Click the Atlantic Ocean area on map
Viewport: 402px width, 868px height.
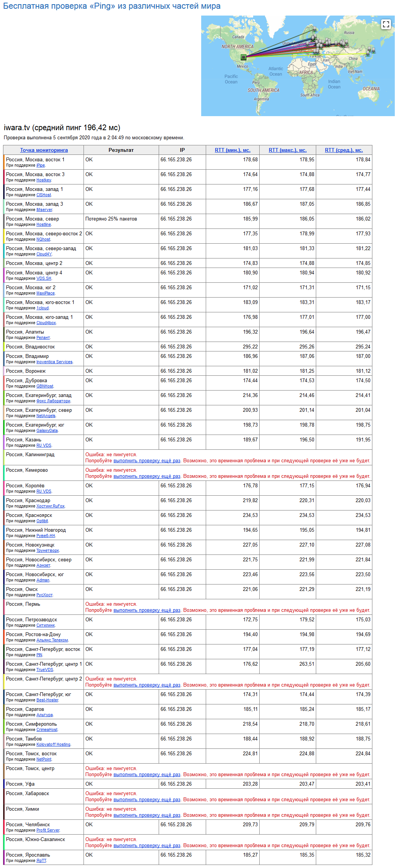(x=276, y=71)
